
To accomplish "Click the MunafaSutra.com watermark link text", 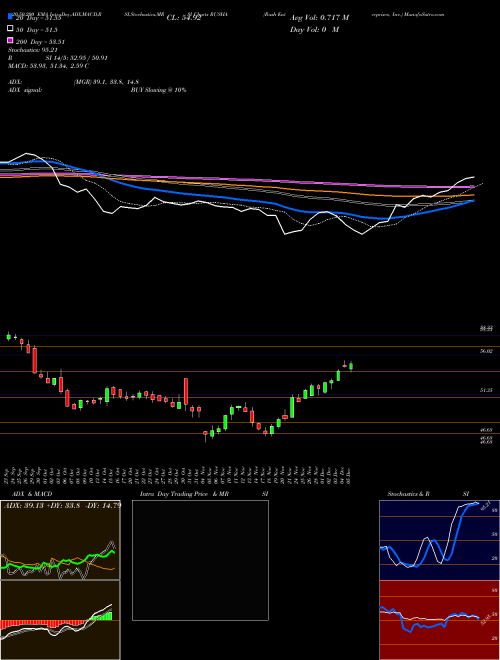I will click(424, 14).
